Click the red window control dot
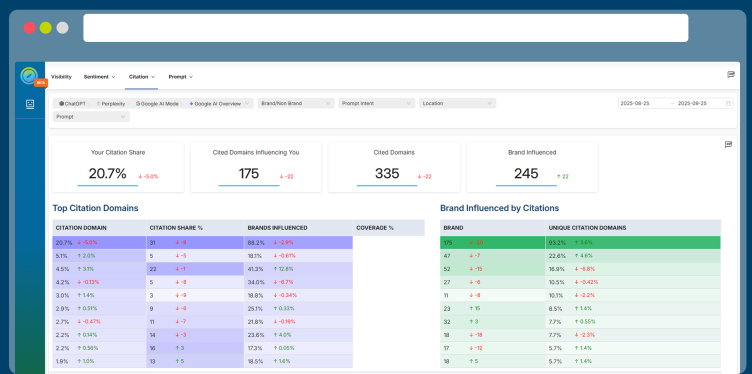The image size is (752, 374). tap(30, 28)
